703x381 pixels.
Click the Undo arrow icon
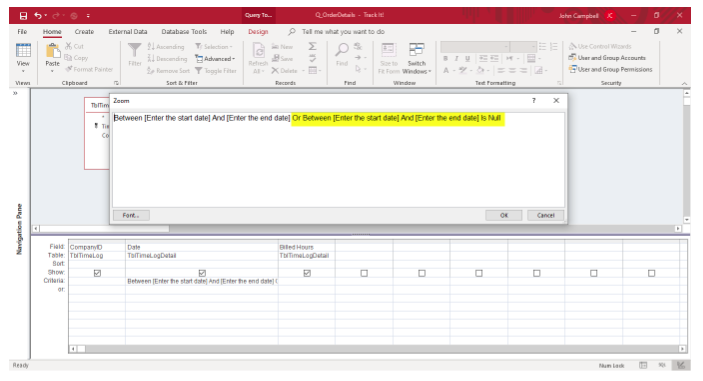38,16
